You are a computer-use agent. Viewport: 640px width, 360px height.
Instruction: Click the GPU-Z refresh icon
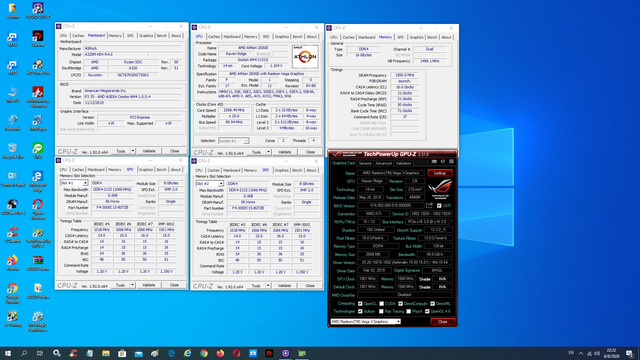(443, 162)
